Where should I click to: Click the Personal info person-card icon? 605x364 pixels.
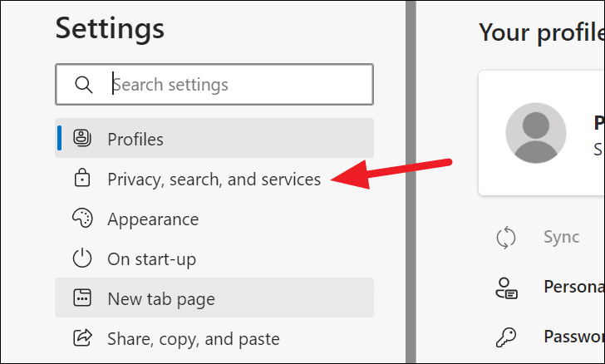pos(506,288)
